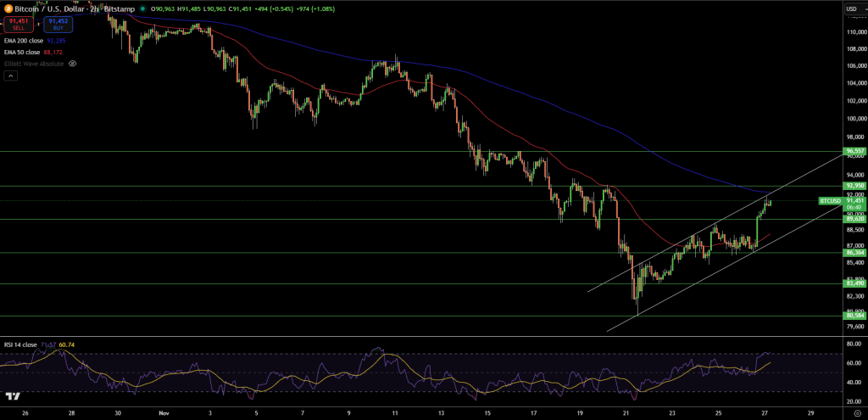Select the 89,620 horizontal line price label

pos(853,219)
